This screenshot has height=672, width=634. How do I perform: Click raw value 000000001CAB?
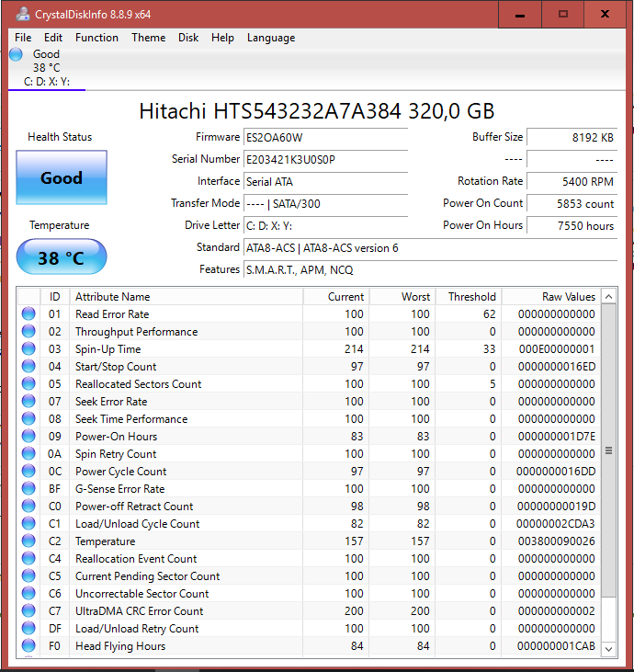(556, 646)
